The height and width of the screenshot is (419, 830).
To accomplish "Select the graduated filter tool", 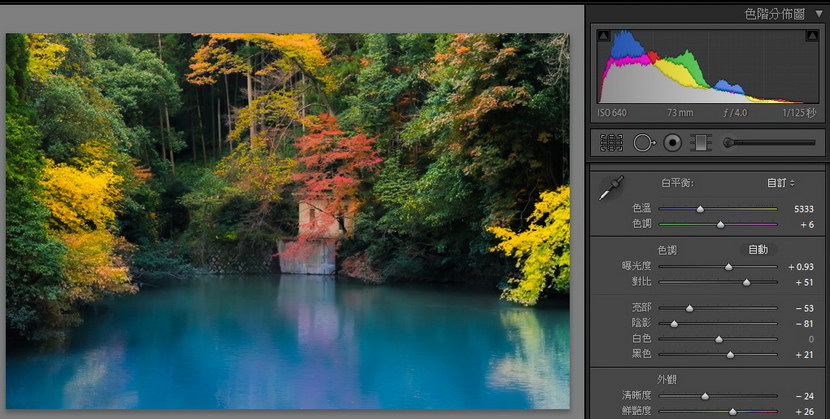I will [700, 143].
